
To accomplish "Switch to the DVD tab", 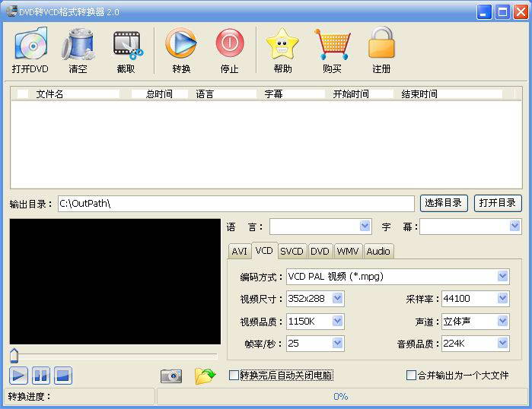I will tap(320, 251).
